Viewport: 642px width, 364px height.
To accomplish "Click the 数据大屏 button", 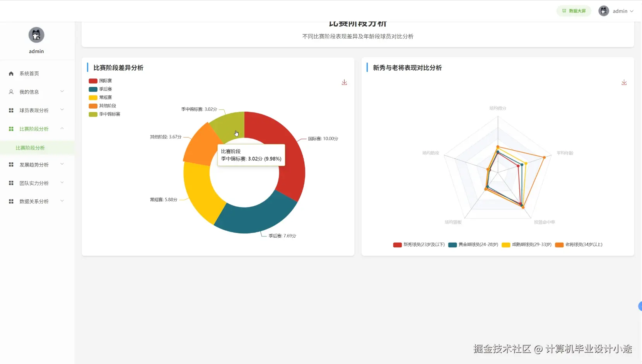I will pyautogui.click(x=574, y=11).
